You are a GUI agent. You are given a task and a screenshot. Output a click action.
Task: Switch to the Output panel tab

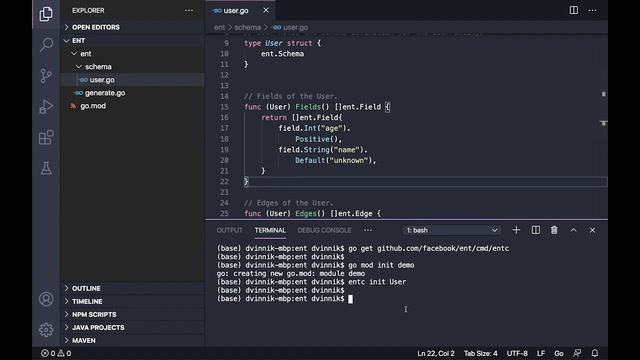(229, 230)
